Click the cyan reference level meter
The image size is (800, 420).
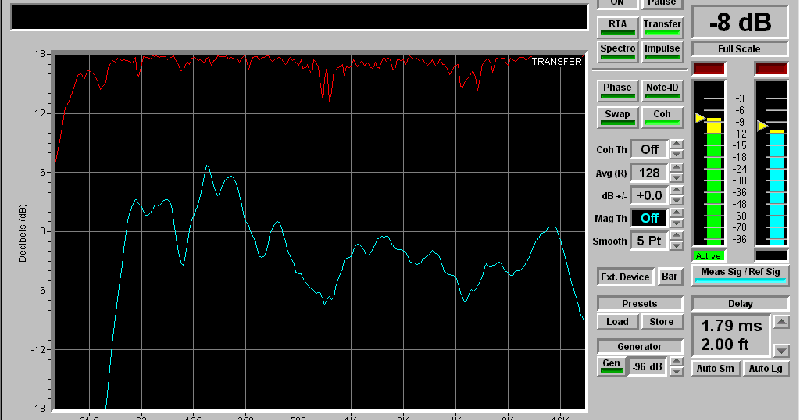[x=777, y=162]
